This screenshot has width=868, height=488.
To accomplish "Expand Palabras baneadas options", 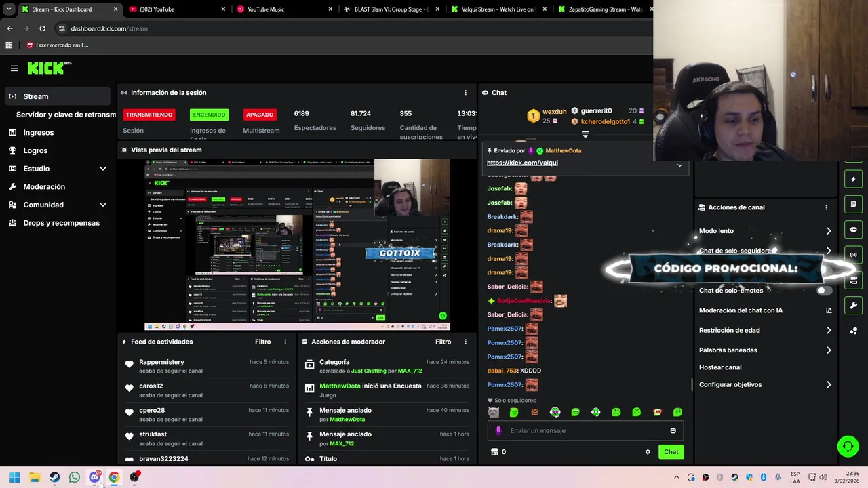I will tap(829, 350).
